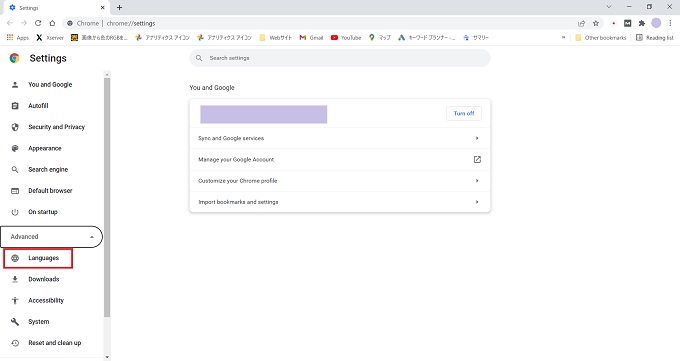This screenshot has height=361, width=680.
Task: Open the Web site bookmarks folder
Action: tap(275, 38)
